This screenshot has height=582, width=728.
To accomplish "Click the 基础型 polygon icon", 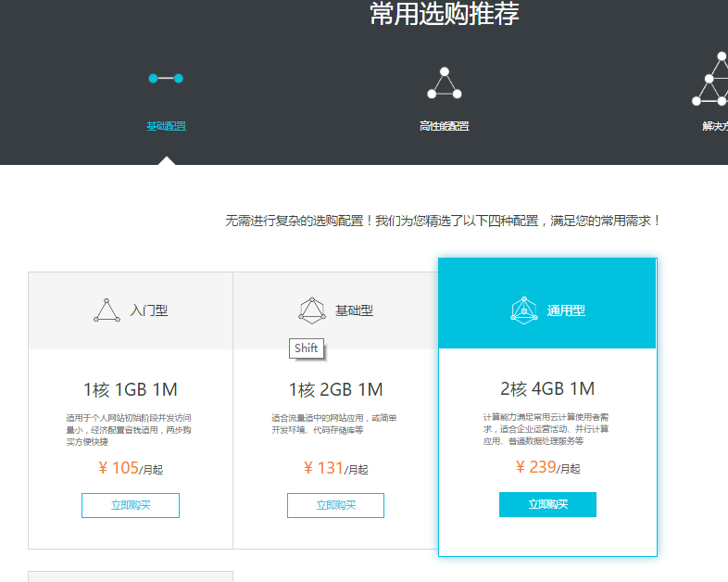I will 312,310.
